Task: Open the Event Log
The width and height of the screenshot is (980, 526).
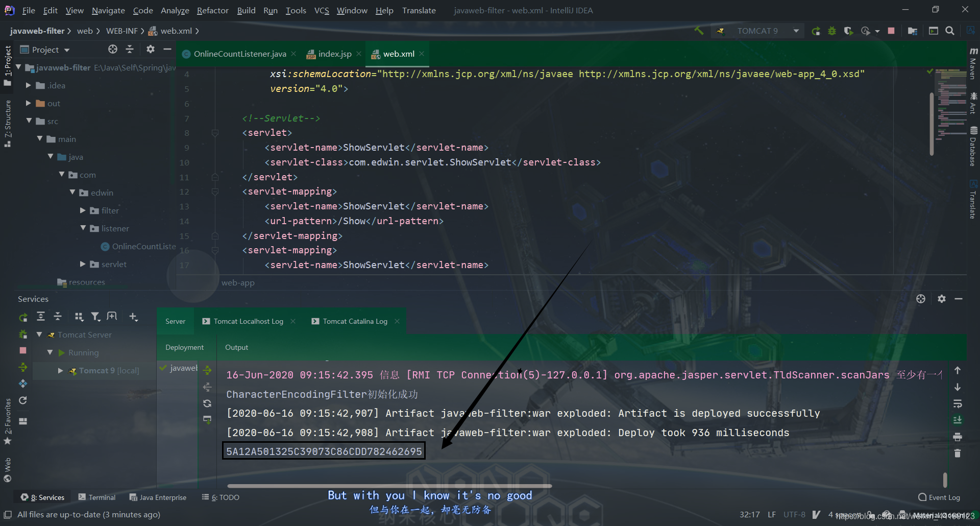Action: point(939,497)
